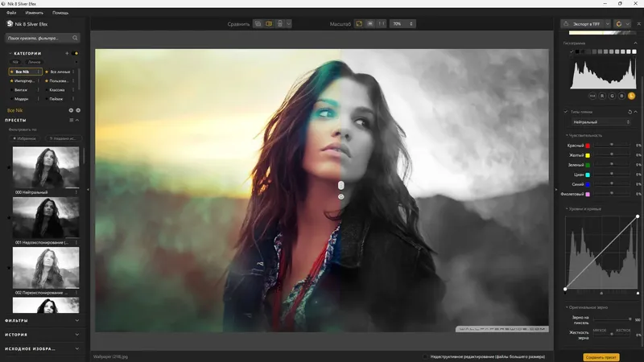
Task: Filter presets by Избранное
Action: coord(25,138)
